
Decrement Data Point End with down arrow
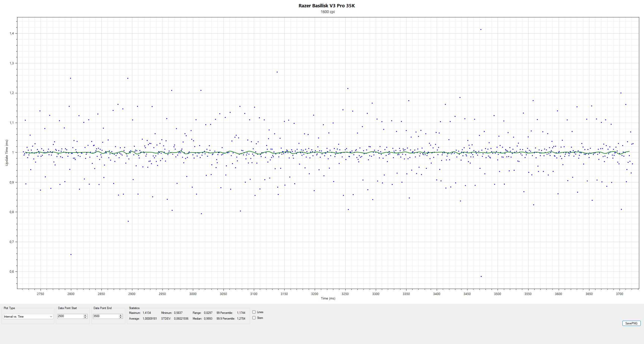[121, 317]
